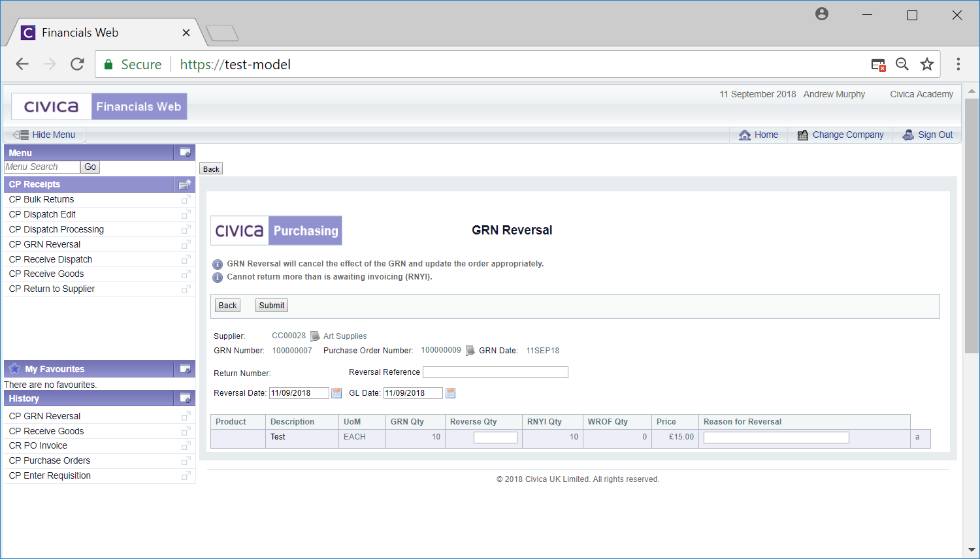Collapse the My Favourites panel icon
Image resolution: width=980 pixels, height=559 pixels.
186,368
